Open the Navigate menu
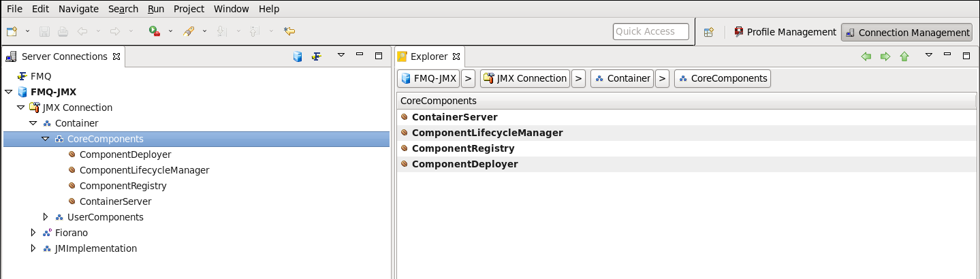 click(78, 9)
